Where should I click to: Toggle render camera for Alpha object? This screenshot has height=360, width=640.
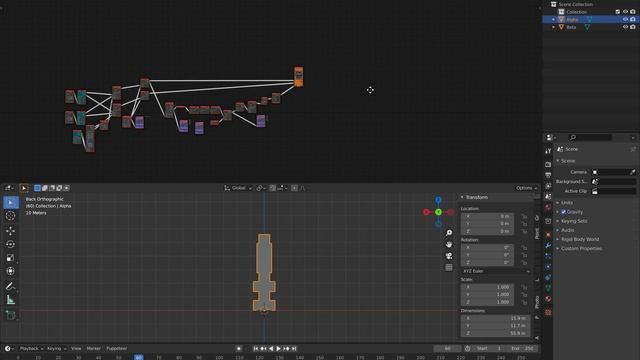(633, 19)
